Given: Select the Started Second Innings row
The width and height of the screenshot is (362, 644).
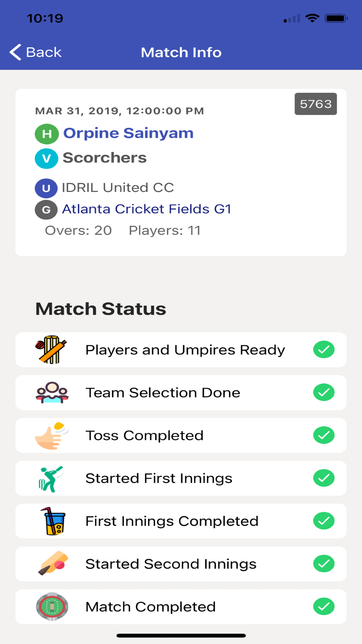Looking at the screenshot, I should pyautogui.click(x=181, y=564).
